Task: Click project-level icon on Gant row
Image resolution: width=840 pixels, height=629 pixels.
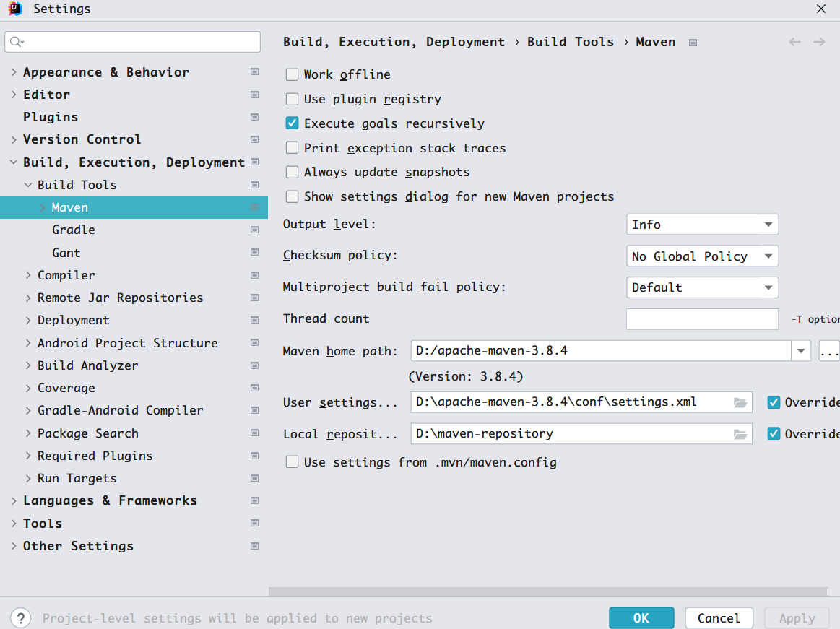Action: (x=254, y=252)
